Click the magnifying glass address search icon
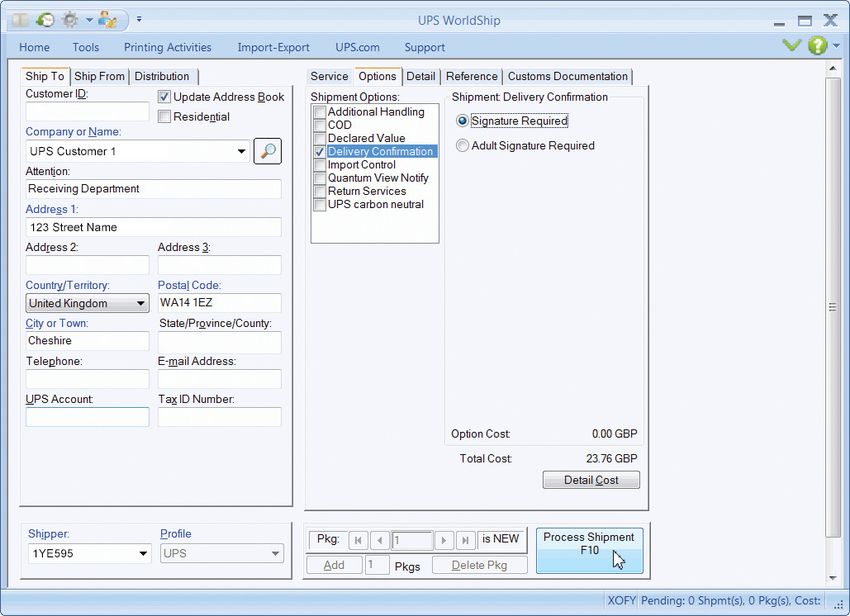Screen dimensions: 850x616 (x=268, y=151)
